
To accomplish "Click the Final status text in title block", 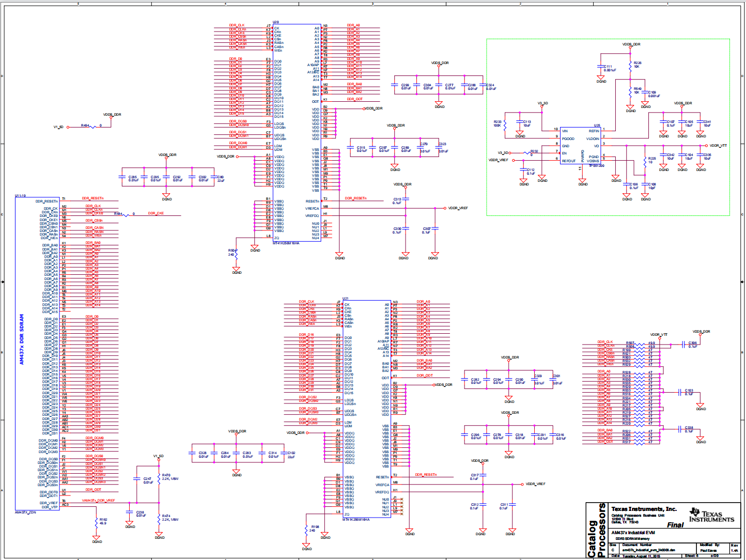I will [675, 525].
